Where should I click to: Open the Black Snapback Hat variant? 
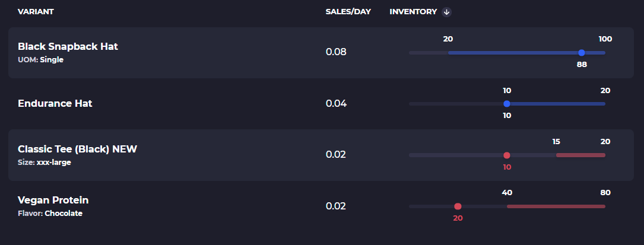68,46
